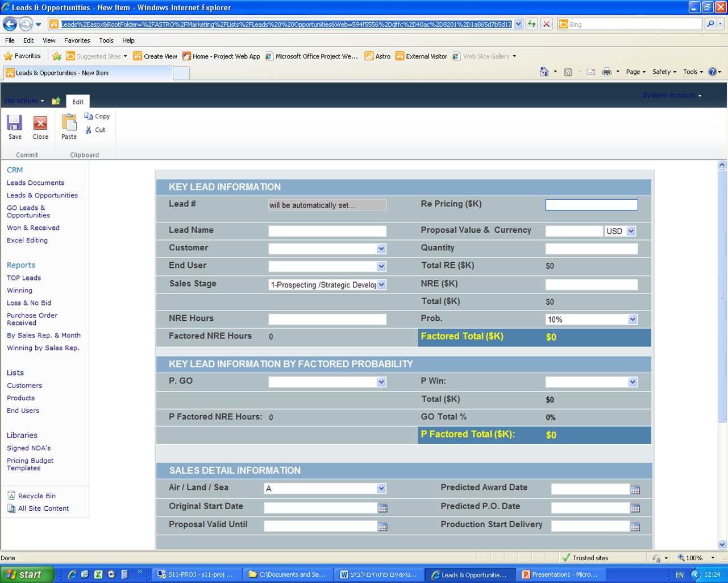Click the Paste clipboard icon
This screenshot has height=583, width=728.
[x=69, y=122]
